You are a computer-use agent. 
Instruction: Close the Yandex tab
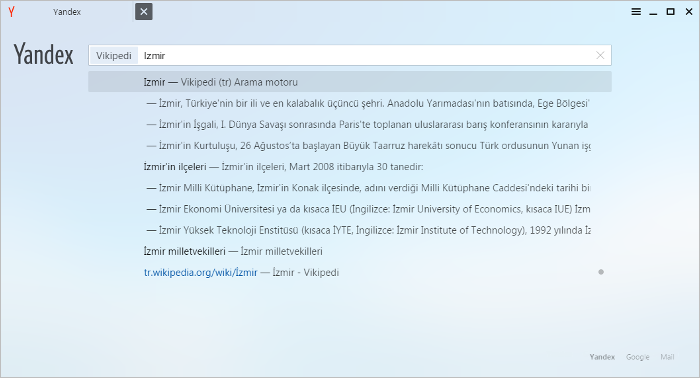point(144,12)
